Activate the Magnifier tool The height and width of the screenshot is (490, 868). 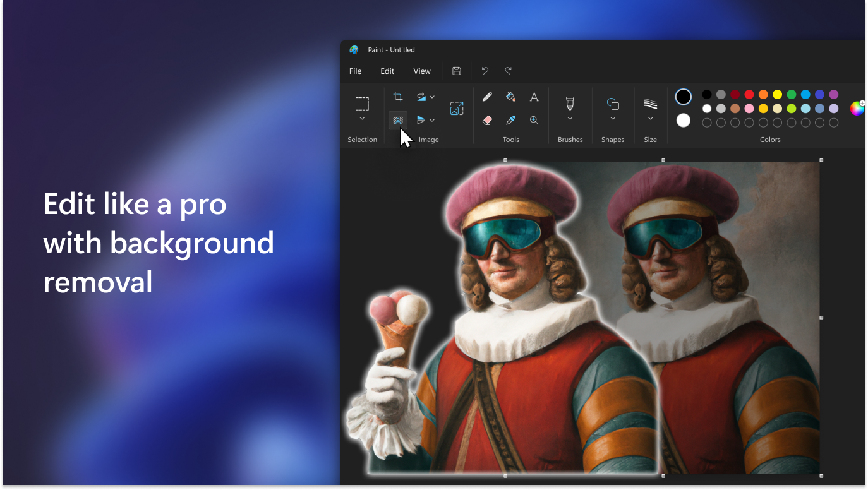coord(534,120)
